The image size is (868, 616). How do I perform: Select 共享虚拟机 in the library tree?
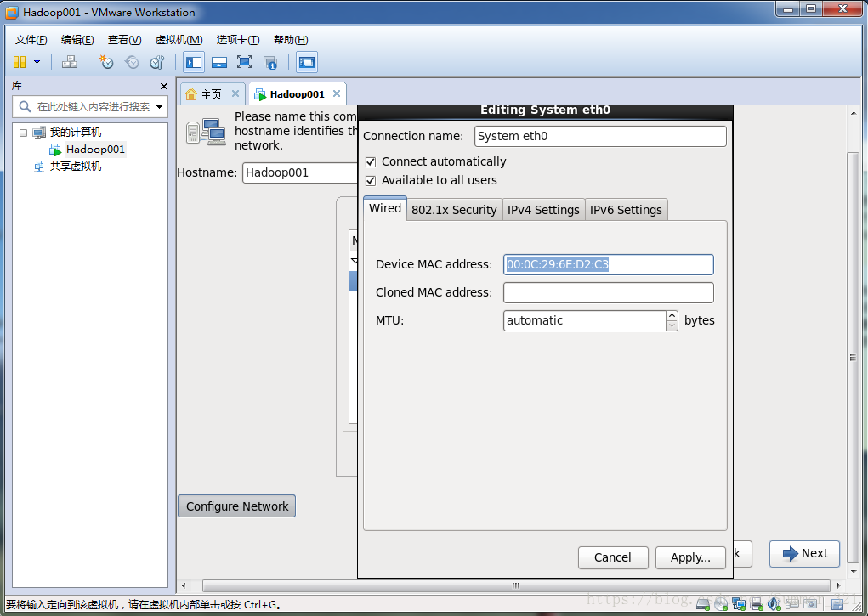pyautogui.click(x=76, y=166)
